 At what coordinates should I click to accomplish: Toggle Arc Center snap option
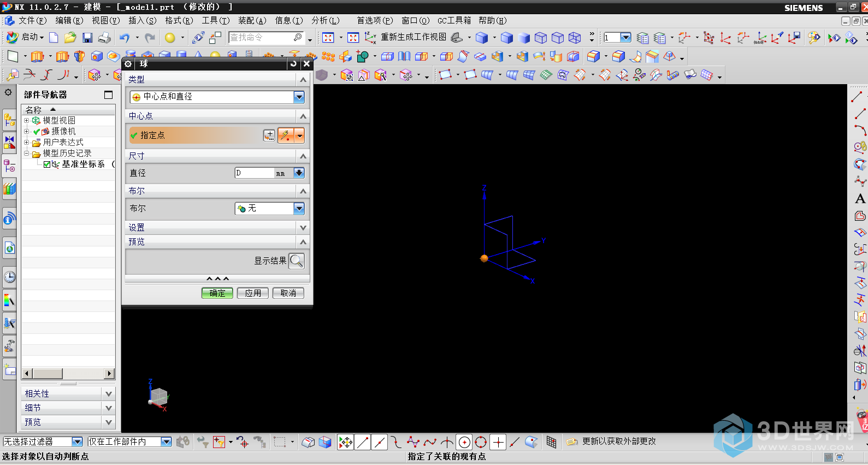[x=464, y=442]
